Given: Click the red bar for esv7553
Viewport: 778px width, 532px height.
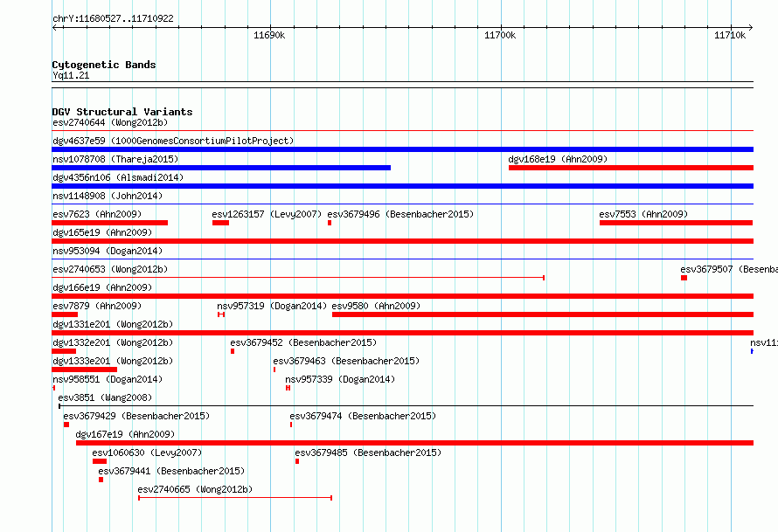Looking at the screenshot, I should click(x=677, y=223).
